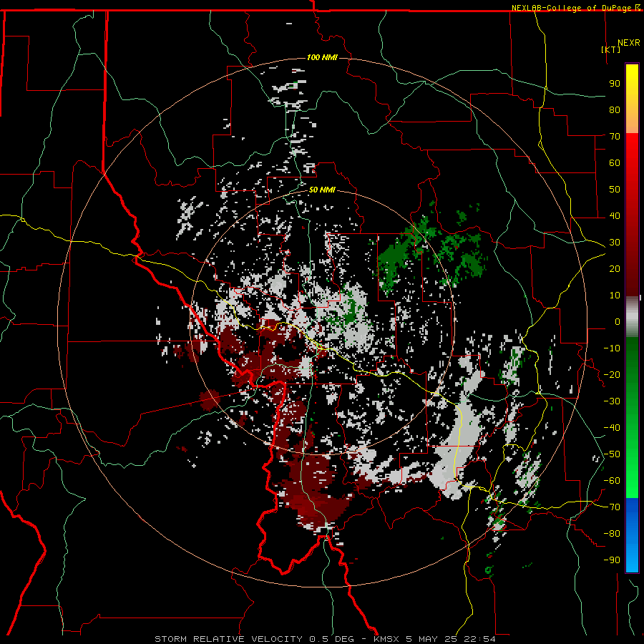Click the [KT] units label
The height and width of the screenshot is (644, 644).
pos(611,49)
